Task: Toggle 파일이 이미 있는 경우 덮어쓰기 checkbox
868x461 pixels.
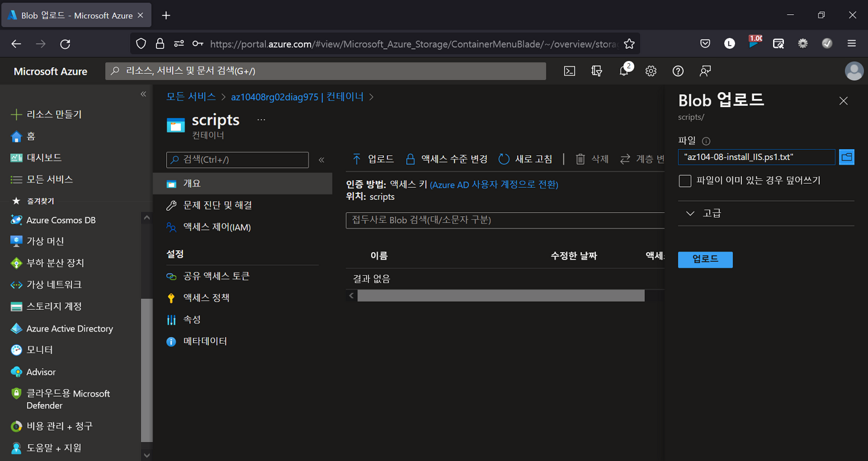Action: 685,181
